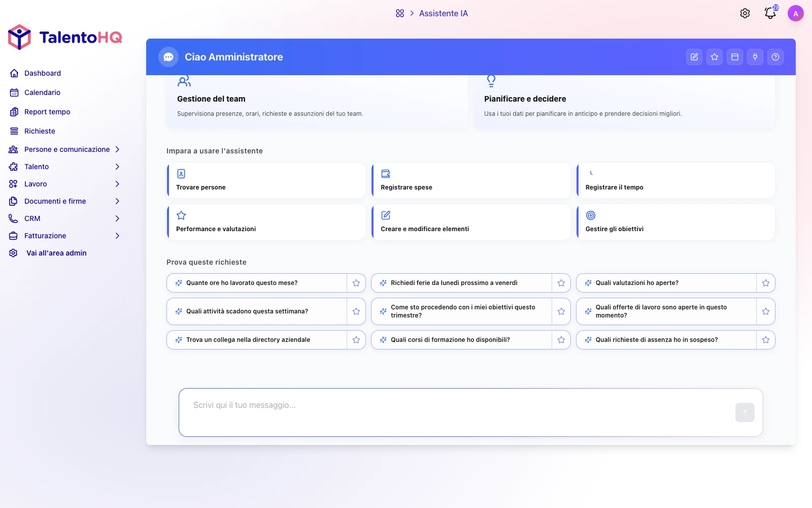Click Assistente IA breadcrumb
This screenshot has width=812, height=508.
coord(444,14)
